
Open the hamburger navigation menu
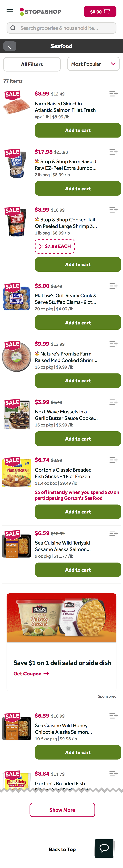pos(10,12)
